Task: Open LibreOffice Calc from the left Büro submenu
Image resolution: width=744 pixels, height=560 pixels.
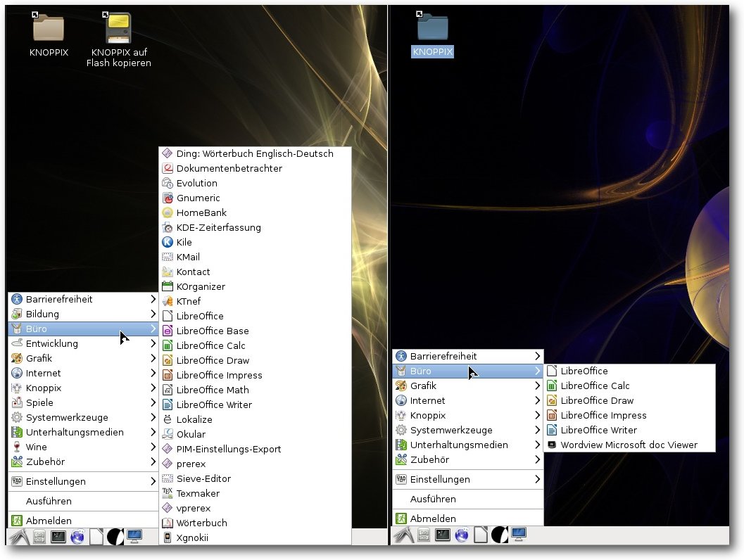Action: (x=255, y=345)
